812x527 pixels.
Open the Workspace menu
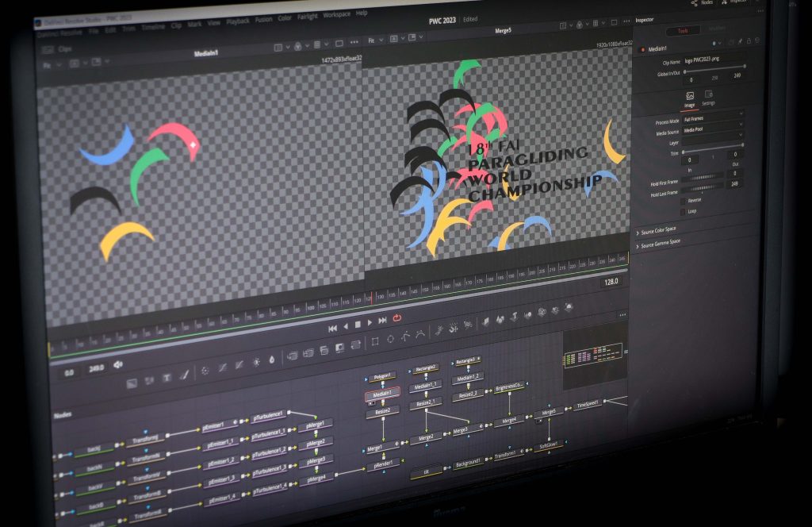click(336, 14)
